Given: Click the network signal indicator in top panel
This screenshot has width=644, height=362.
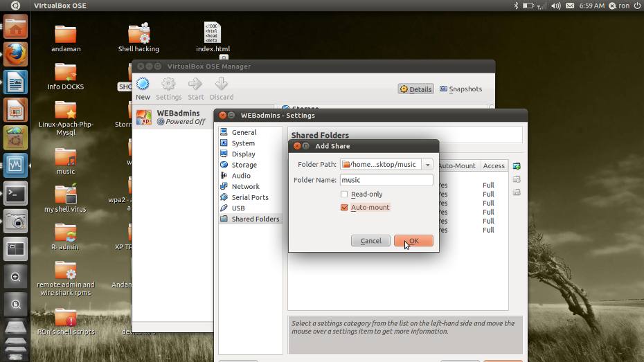Looking at the screenshot, I should pos(542,6).
